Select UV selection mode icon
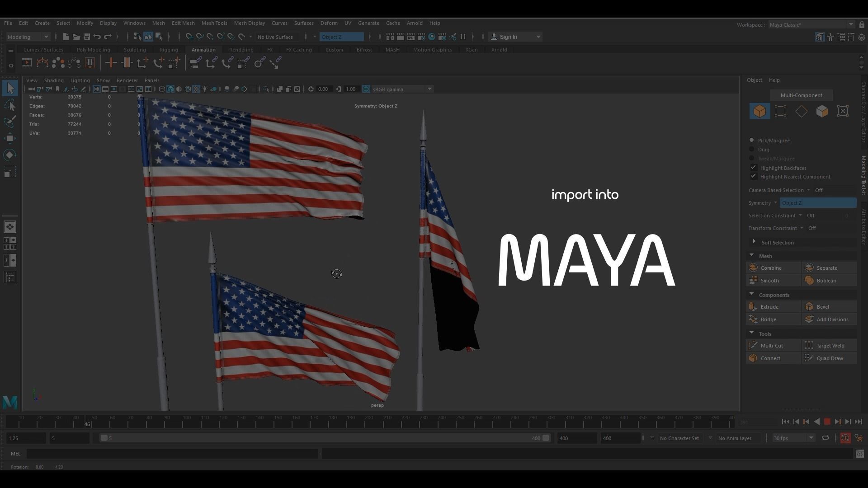Screen dimensions: 868x488 (843, 111)
